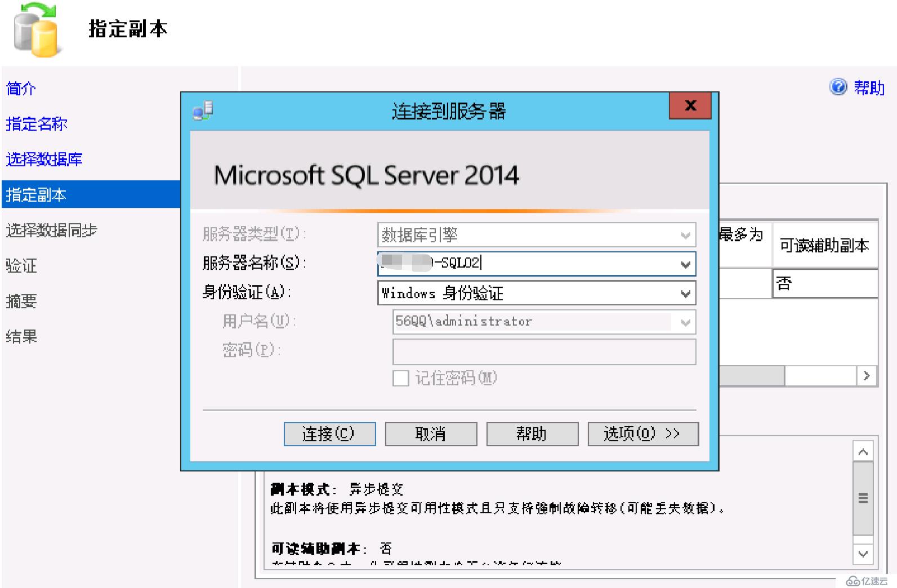Go to the 简介 wizard step
The height and width of the screenshot is (588, 897).
(21, 88)
